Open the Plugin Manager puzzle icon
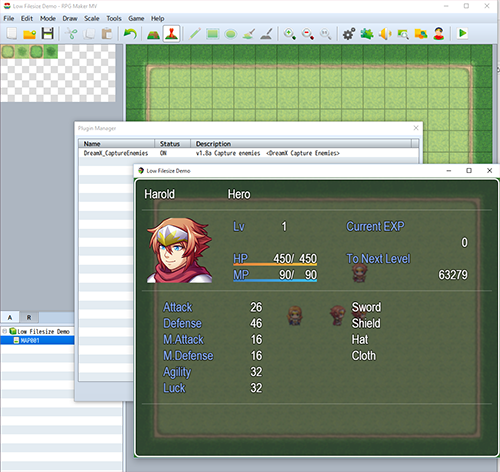 point(367,34)
